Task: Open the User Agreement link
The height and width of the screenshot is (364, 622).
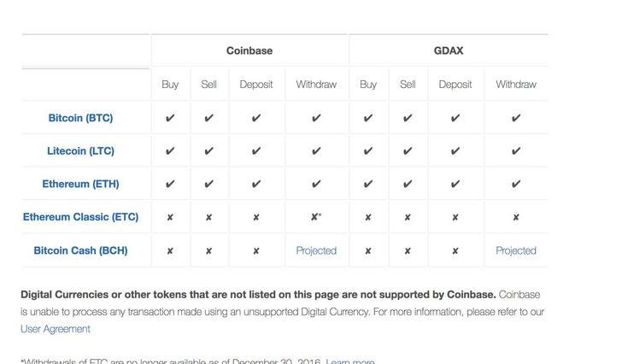Action: (56, 329)
